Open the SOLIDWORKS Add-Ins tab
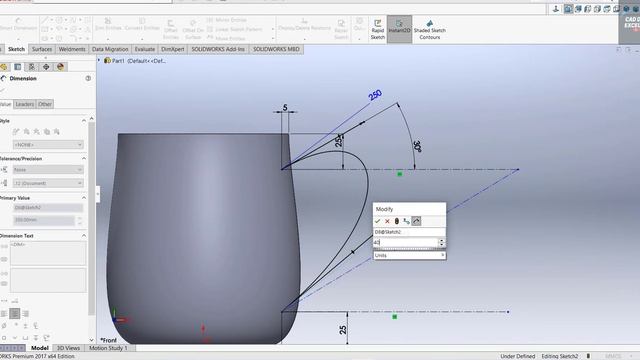This screenshot has height=360, width=640. [218, 49]
